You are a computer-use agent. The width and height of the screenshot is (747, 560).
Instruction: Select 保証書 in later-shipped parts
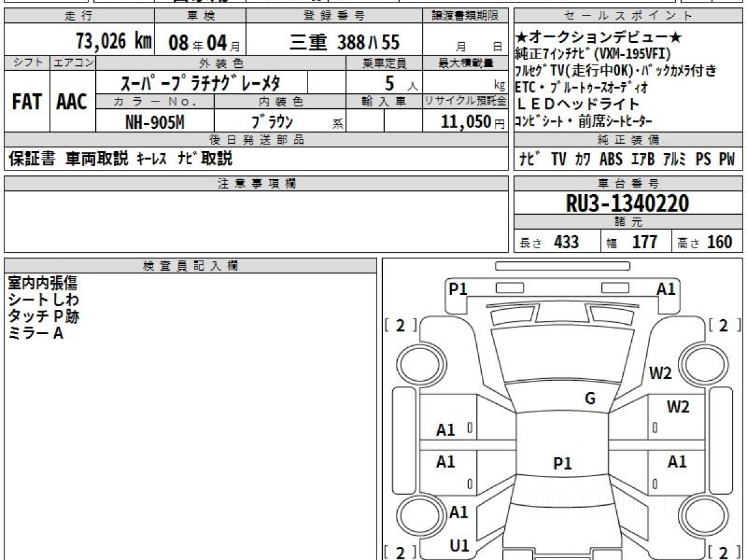32,159
